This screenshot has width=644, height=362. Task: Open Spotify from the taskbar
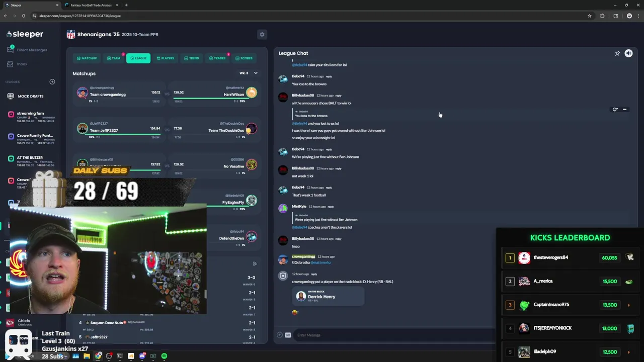164,356
